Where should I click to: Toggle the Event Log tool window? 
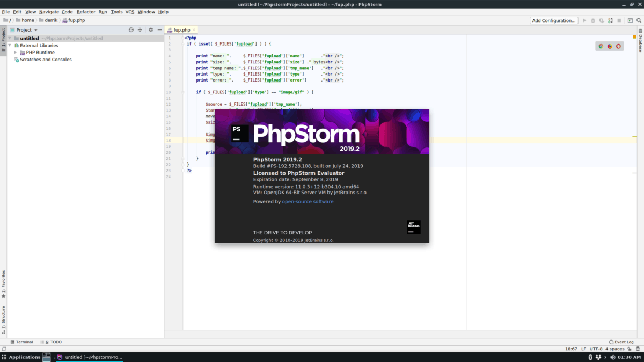[x=621, y=342]
